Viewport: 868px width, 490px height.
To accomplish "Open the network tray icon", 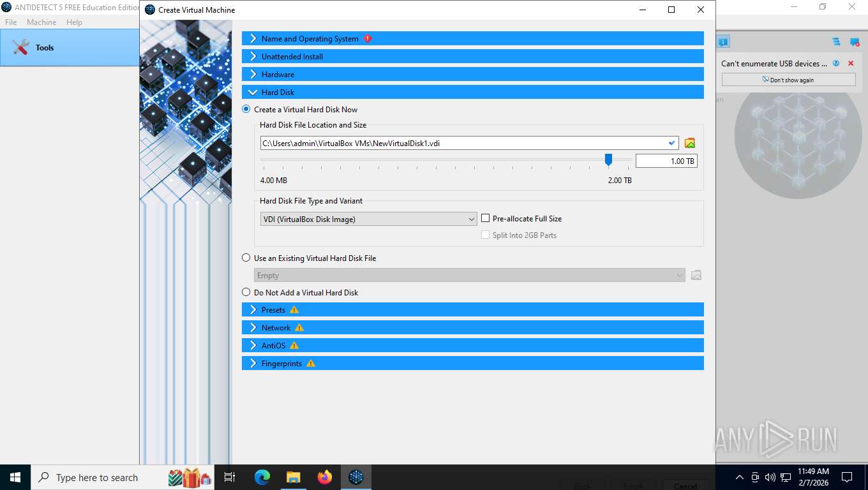I will click(786, 477).
